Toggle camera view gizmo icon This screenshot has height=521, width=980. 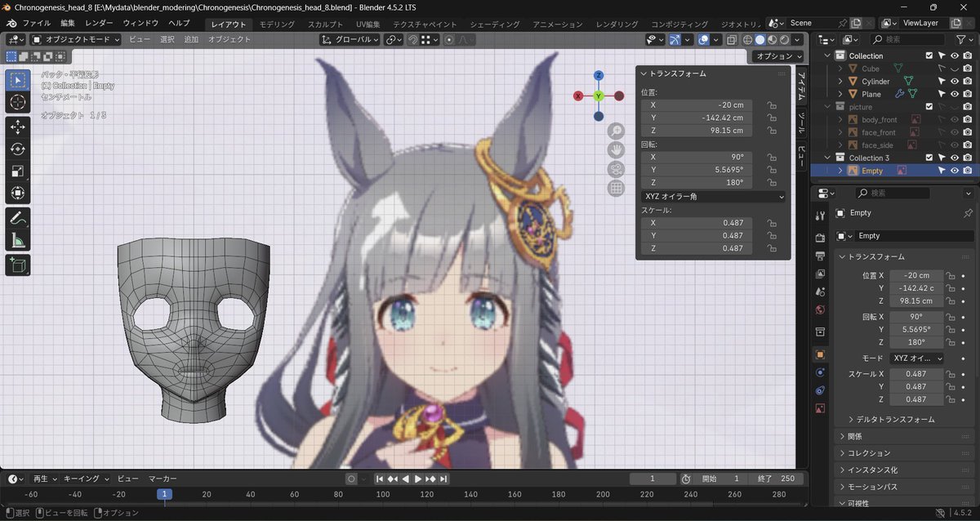[x=616, y=169]
